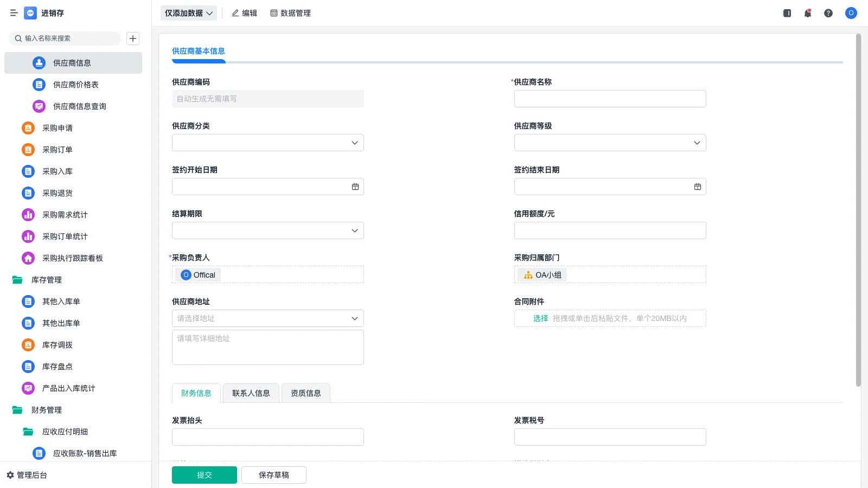Viewport: 868px width, 488px height.
Task: Click the 库存管理 folder icon
Action: coord(17,280)
